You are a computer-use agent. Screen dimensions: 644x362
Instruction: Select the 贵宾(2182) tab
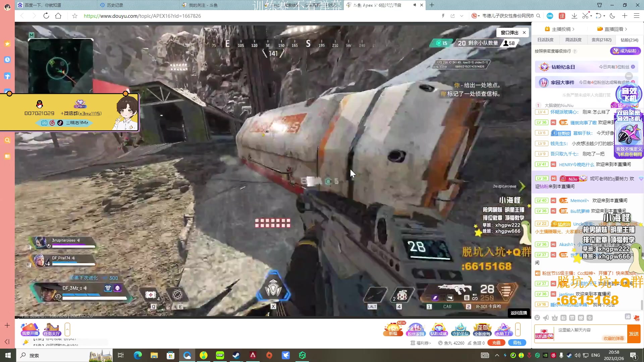[x=601, y=40]
